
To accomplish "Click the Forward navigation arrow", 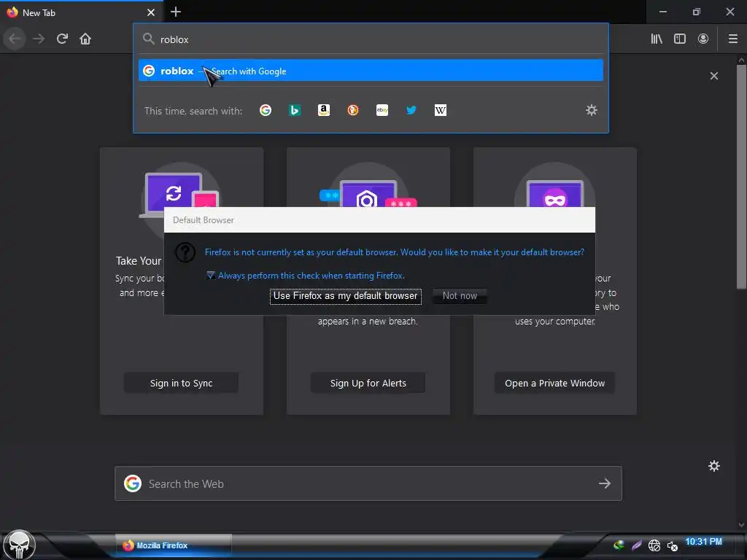I will click(x=39, y=39).
